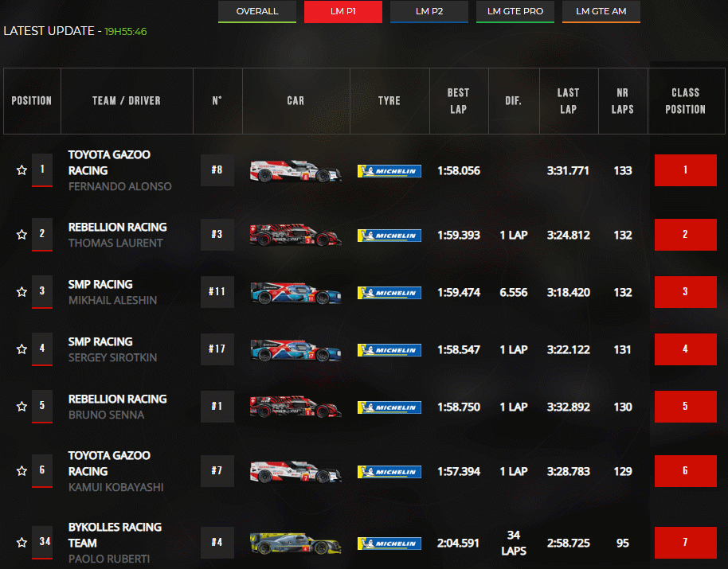Open Rebellion Racing Bruno Senna team link
This screenshot has width=728, height=569.
(x=117, y=399)
